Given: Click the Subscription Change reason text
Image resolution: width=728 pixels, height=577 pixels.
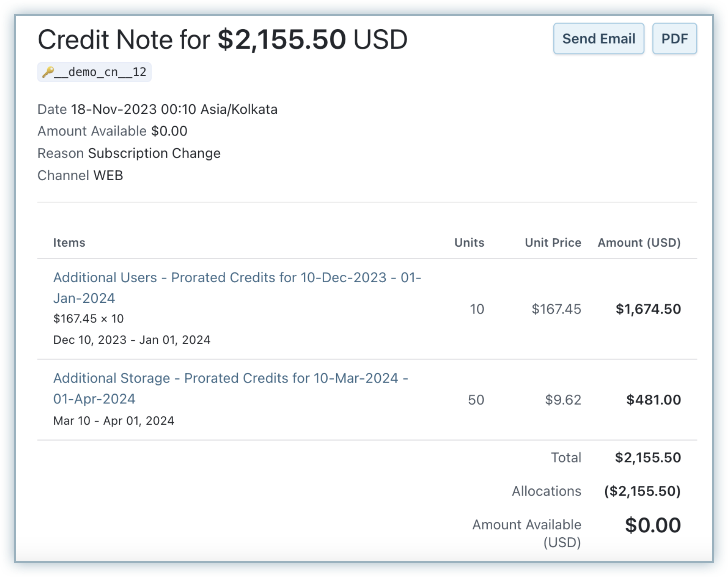Looking at the screenshot, I should [x=154, y=153].
